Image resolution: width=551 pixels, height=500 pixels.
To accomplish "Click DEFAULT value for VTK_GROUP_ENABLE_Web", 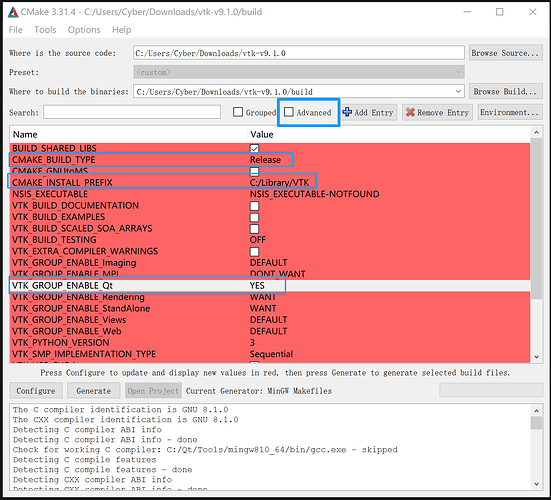I will pos(268,331).
